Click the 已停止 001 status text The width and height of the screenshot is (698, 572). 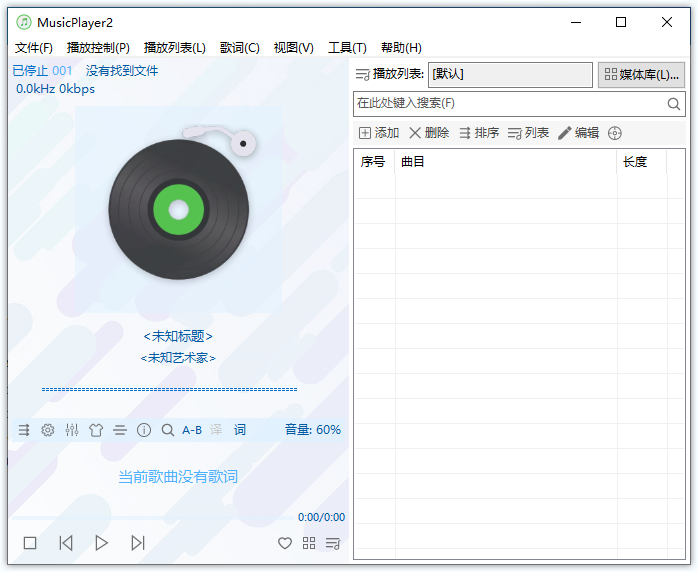coord(42,71)
